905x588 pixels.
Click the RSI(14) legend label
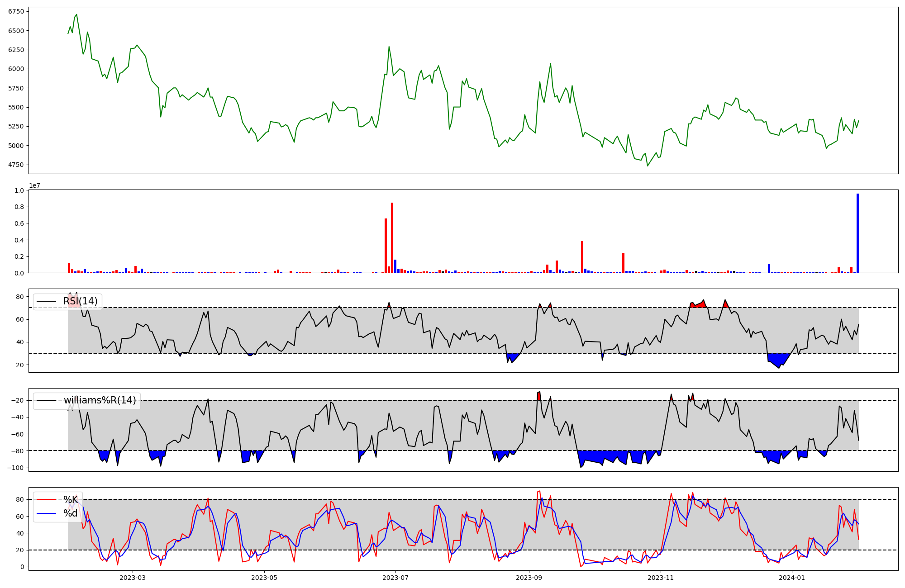(x=80, y=301)
